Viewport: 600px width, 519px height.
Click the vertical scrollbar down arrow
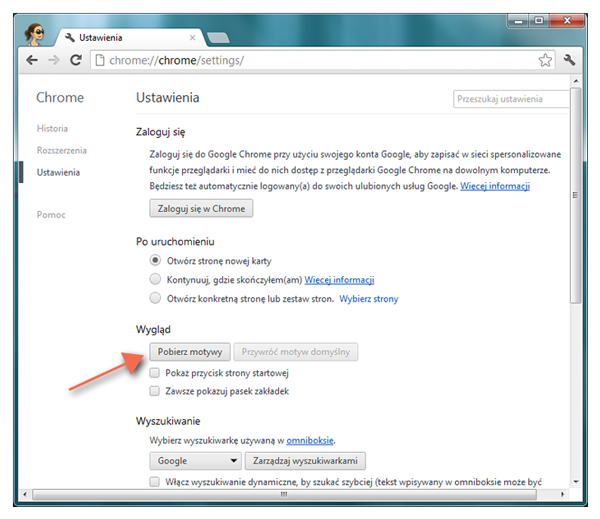coord(575,482)
